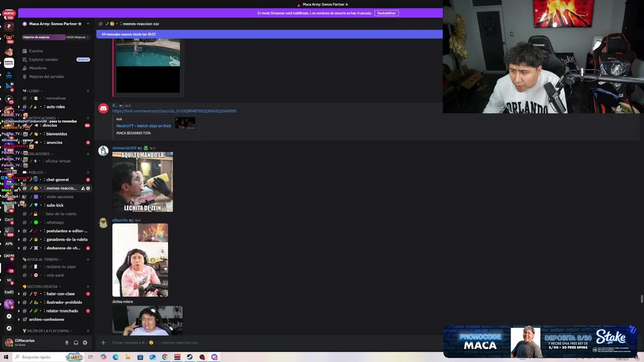
Task: Open the kick.com clip hyperlink
Action: point(174,111)
